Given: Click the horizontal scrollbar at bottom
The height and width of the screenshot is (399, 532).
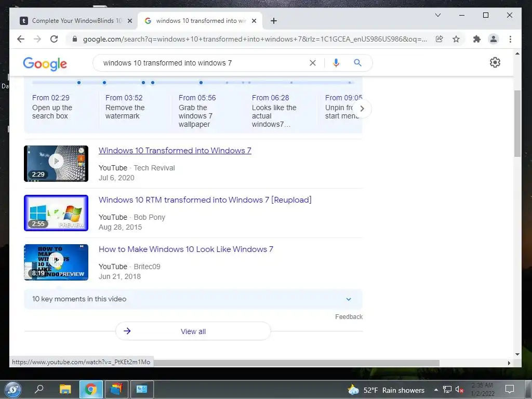Looking at the screenshot, I should click(296, 363).
